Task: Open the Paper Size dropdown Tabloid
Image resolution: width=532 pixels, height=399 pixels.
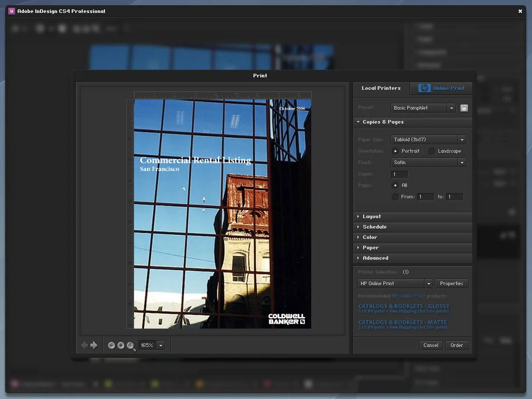Action: 429,139
